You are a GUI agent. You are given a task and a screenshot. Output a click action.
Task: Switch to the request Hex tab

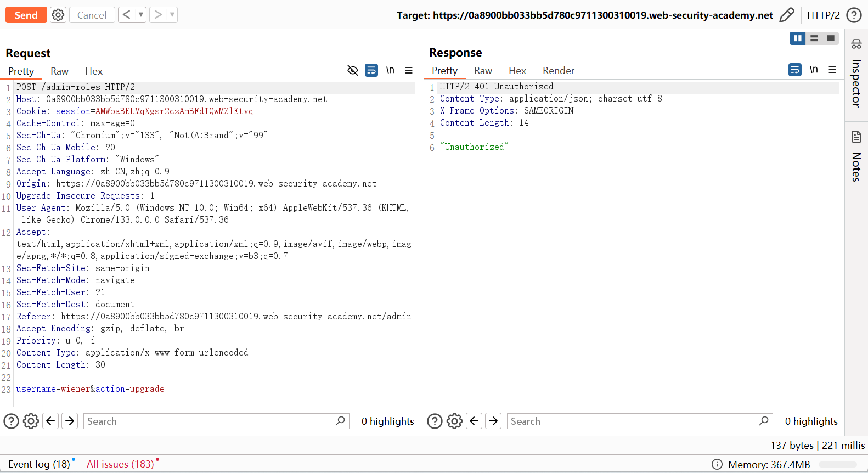click(94, 71)
